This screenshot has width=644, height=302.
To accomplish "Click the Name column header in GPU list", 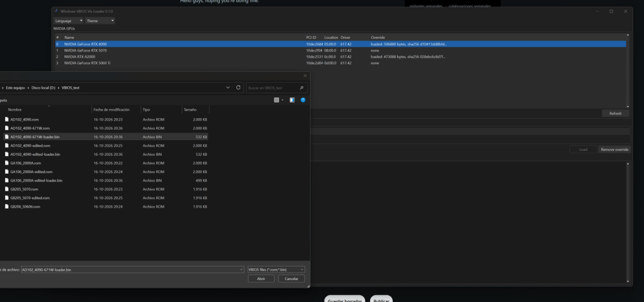I will pyautogui.click(x=69, y=38).
